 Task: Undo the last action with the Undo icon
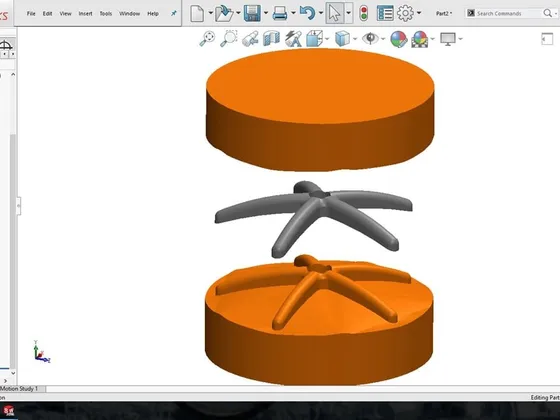(308, 14)
